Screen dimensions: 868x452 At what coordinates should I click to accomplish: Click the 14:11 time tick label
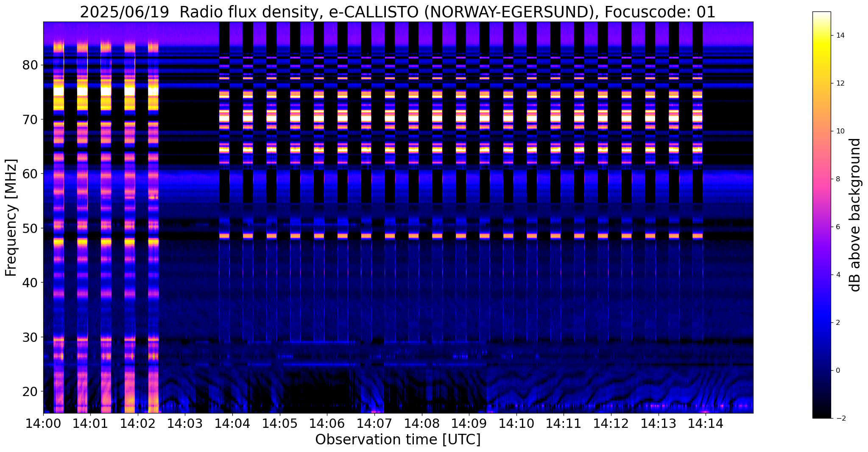[564, 424]
